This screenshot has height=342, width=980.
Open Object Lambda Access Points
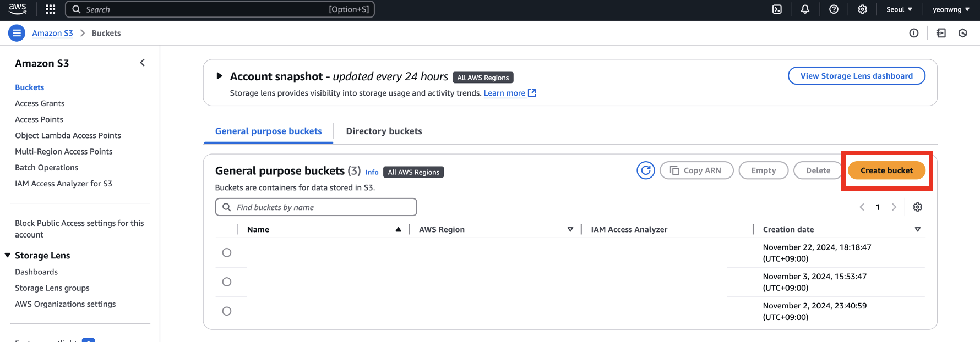tap(68, 135)
